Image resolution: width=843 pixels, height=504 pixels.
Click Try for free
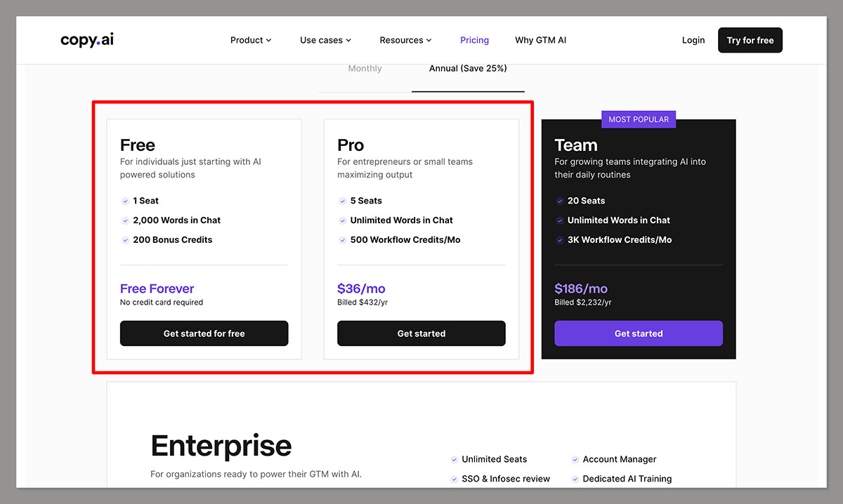[x=750, y=40]
